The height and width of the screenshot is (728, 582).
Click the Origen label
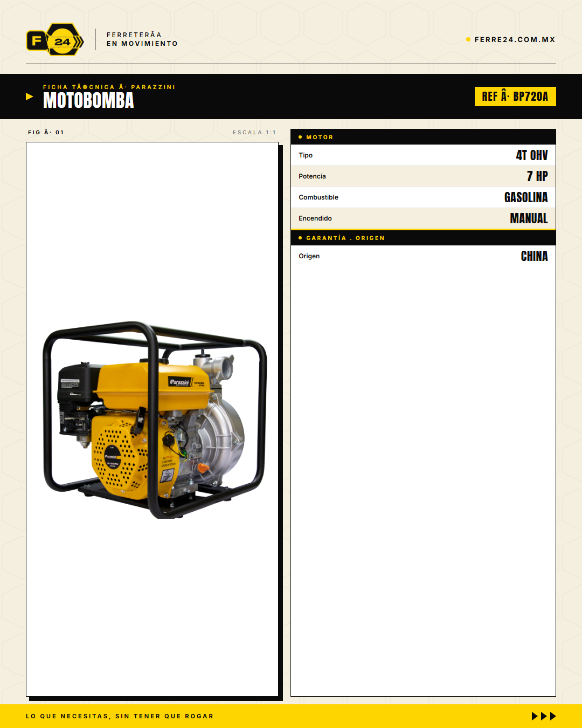[309, 256]
